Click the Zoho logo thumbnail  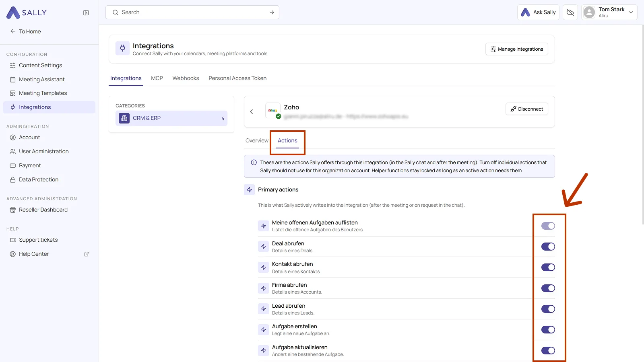(x=273, y=111)
